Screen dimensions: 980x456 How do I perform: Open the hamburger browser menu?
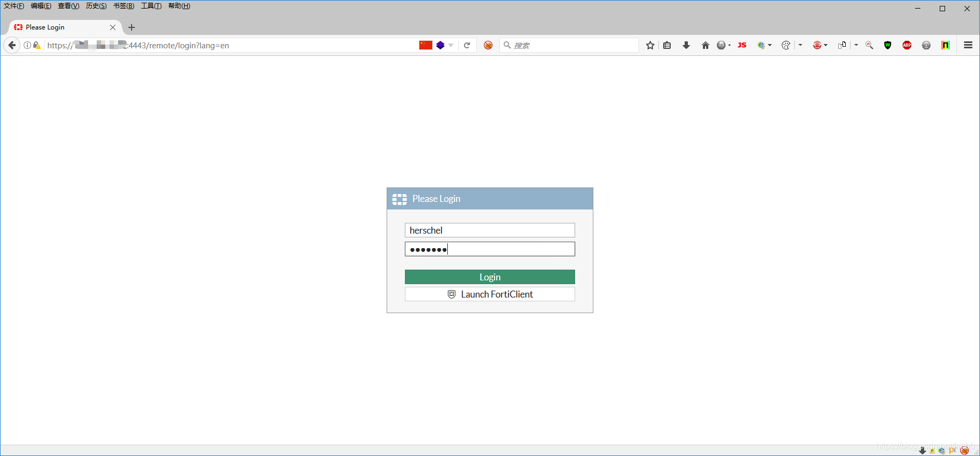pos(968,45)
